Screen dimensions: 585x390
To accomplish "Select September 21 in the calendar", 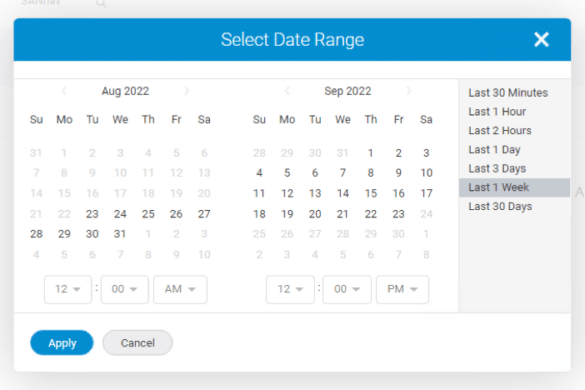I will [x=343, y=214].
